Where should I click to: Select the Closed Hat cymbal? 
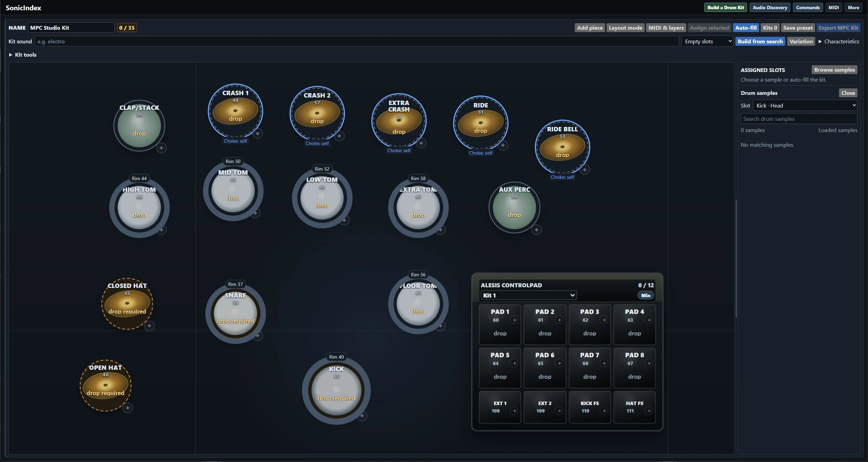point(127,304)
